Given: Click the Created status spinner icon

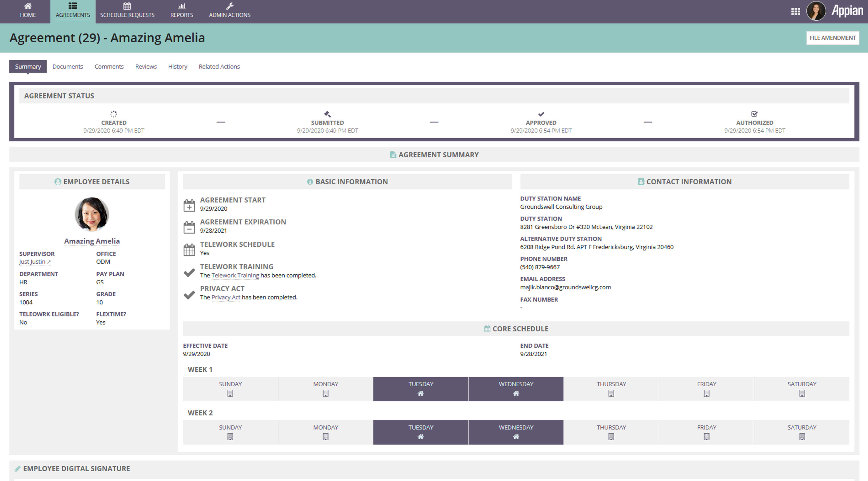Looking at the screenshot, I should coord(113,114).
